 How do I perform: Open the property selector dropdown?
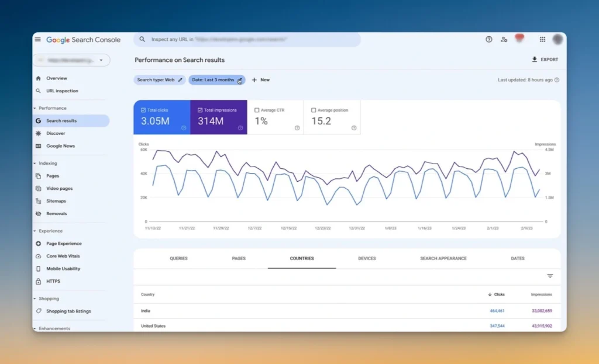click(100, 60)
